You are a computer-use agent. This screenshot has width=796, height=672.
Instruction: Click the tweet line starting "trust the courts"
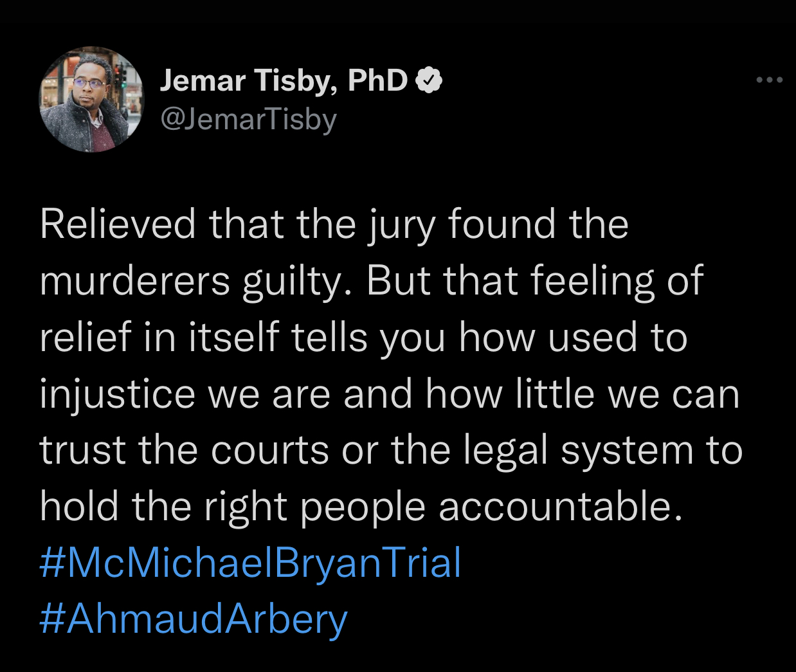tap(391, 450)
